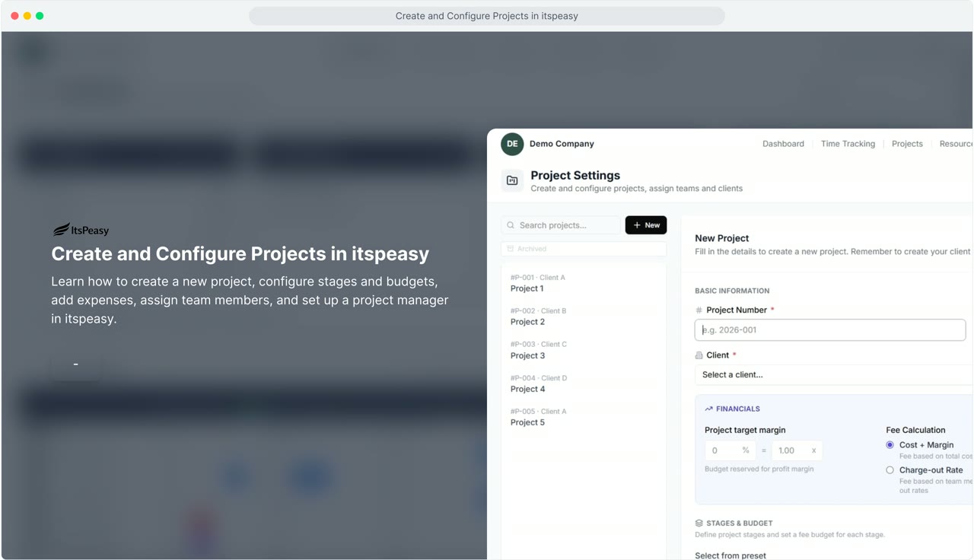This screenshot has height=560, width=974.
Task: Click the DE company avatar
Action: (x=512, y=144)
